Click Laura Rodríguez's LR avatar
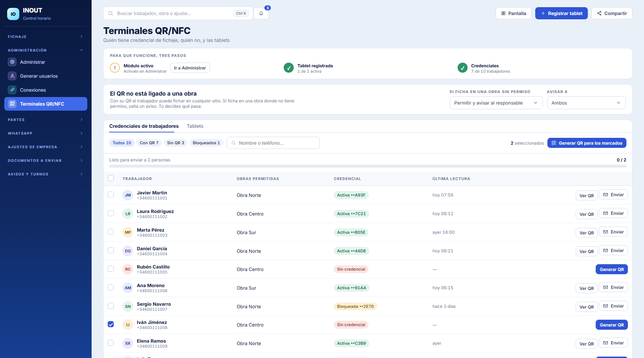Viewport: 644px width, 358px height. [x=128, y=214]
